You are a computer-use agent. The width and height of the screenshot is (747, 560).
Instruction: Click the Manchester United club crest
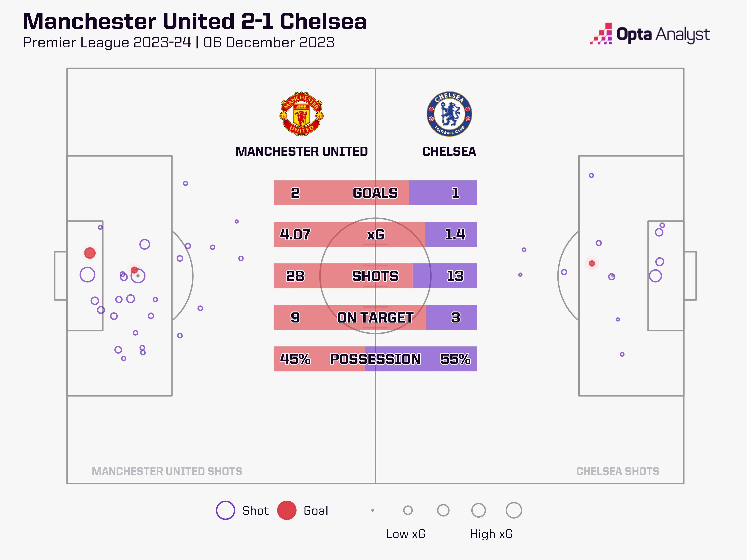(301, 114)
